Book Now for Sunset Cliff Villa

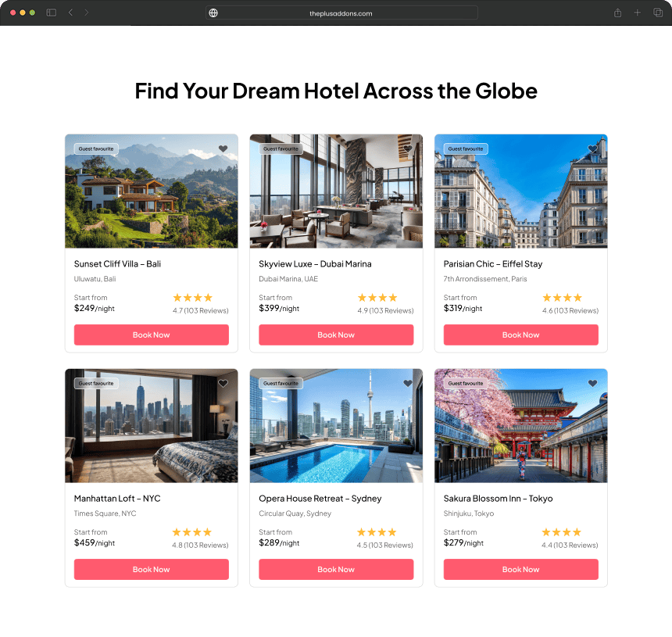[152, 335]
